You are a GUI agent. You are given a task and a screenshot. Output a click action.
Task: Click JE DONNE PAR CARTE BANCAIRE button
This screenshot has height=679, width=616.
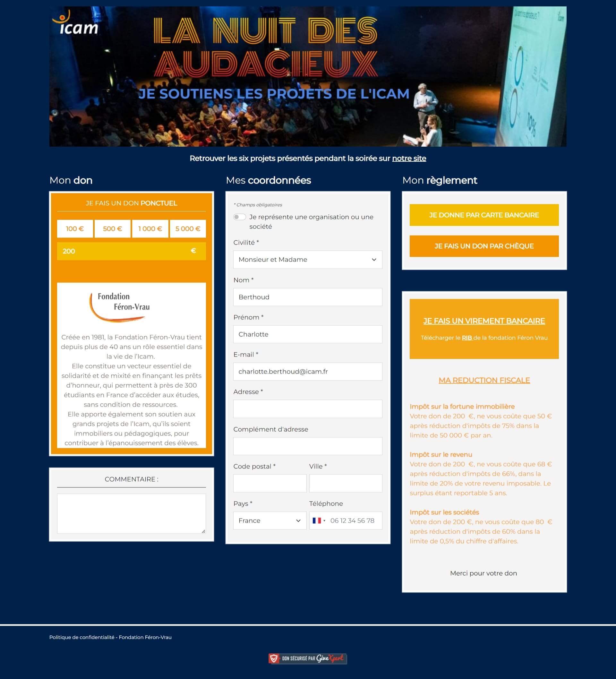click(483, 215)
